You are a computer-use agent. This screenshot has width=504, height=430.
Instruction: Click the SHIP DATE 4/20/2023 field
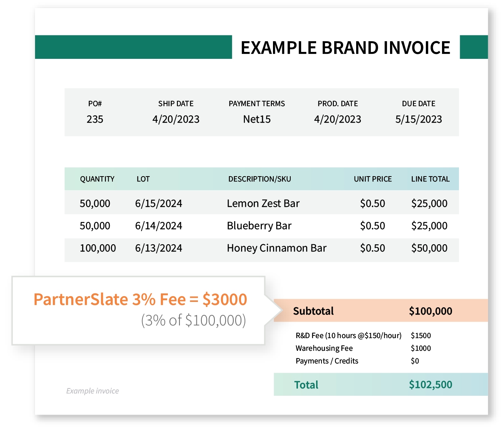point(176,119)
